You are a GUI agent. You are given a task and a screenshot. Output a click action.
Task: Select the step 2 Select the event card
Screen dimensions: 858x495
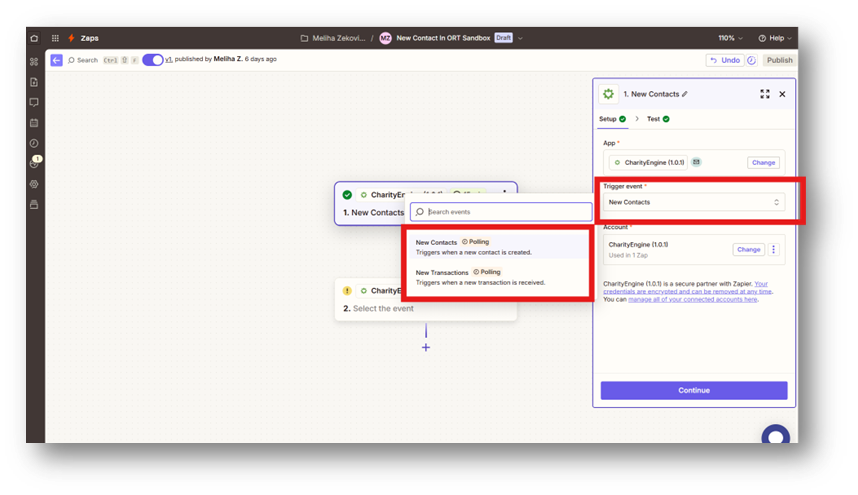point(426,299)
